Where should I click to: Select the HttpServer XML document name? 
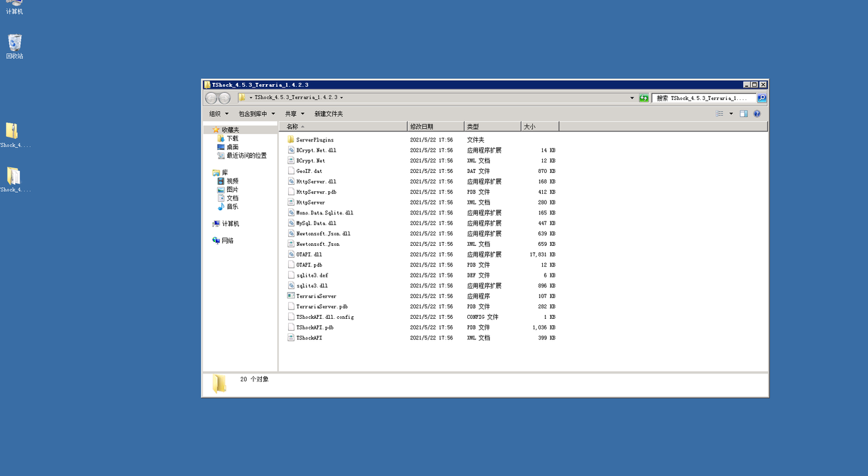pos(311,202)
